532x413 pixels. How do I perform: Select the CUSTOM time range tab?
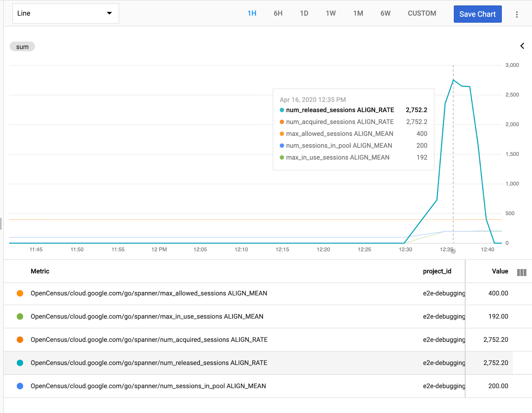422,13
